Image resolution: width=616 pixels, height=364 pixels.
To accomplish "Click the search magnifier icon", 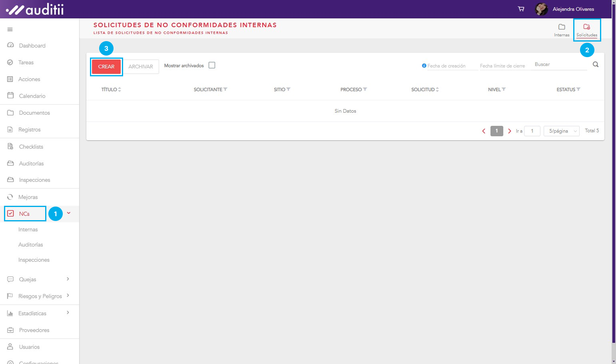I will (595, 64).
